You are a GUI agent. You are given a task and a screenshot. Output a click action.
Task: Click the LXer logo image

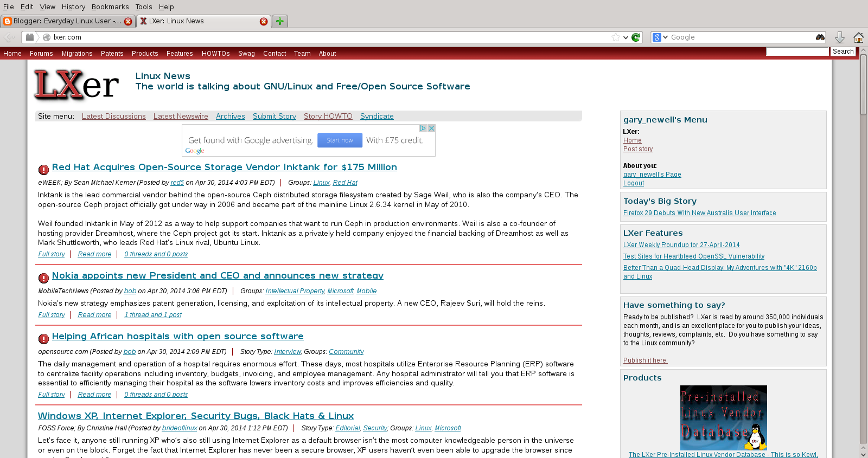pos(76,85)
